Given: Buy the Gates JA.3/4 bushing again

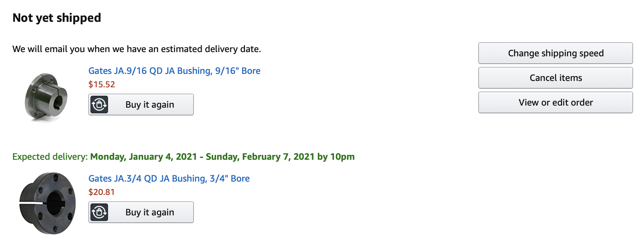Looking at the screenshot, I should (x=141, y=212).
